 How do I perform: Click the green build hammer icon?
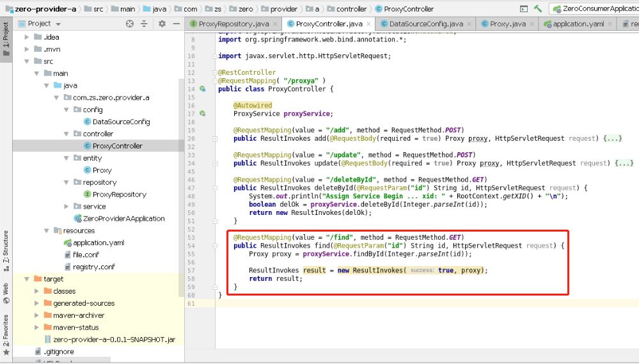(x=538, y=8)
